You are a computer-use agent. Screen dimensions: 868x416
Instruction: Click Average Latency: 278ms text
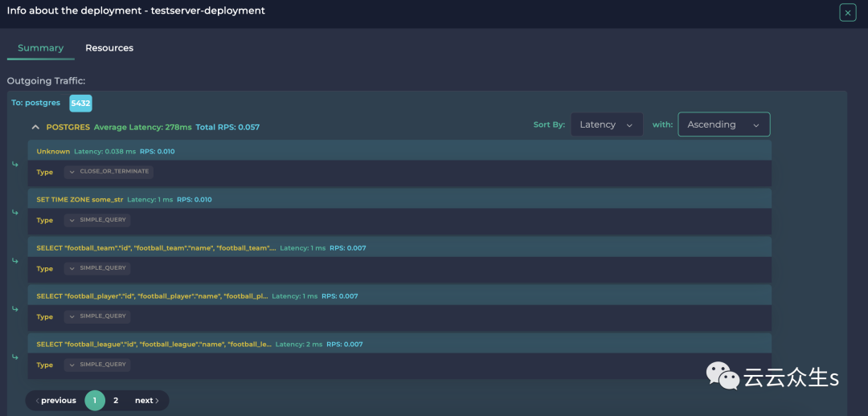click(143, 127)
